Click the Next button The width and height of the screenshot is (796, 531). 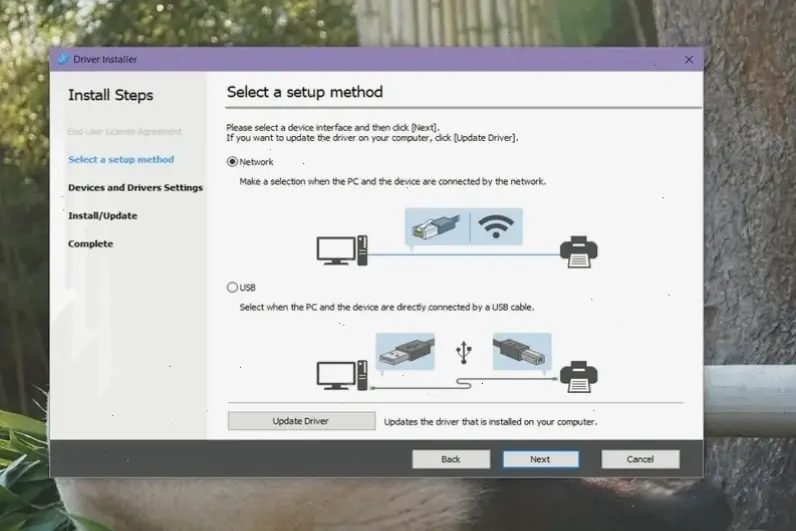[540, 459]
